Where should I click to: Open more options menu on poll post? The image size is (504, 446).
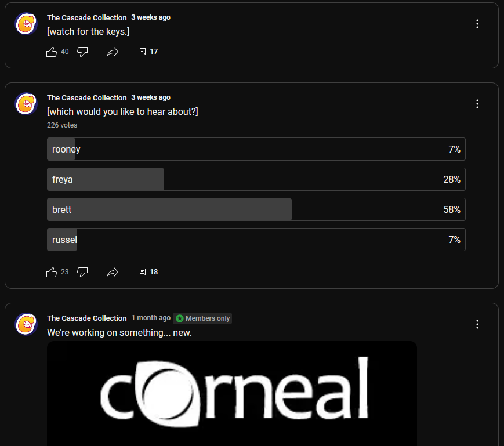(x=477, y=104)
